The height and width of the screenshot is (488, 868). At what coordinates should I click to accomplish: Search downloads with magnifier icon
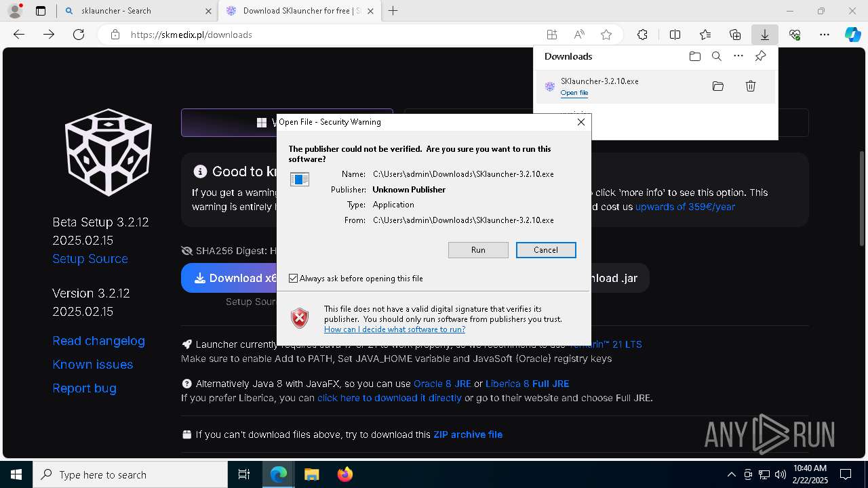[717, 56]
